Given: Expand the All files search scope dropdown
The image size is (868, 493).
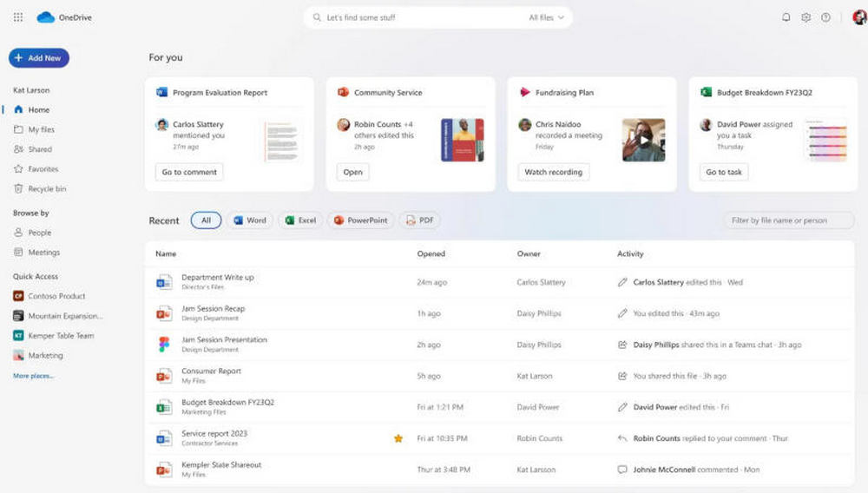Looking at the screenshot, I should (546, 17).
